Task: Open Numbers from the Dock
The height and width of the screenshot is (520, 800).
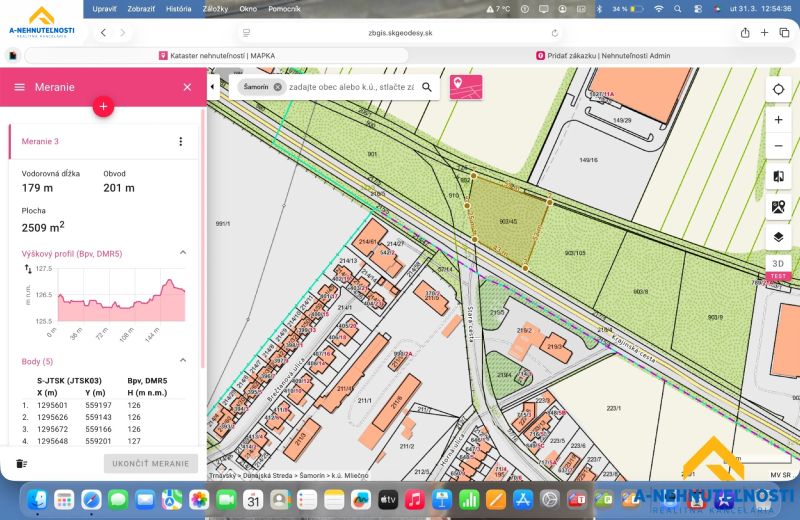Action: pos(469,500)
